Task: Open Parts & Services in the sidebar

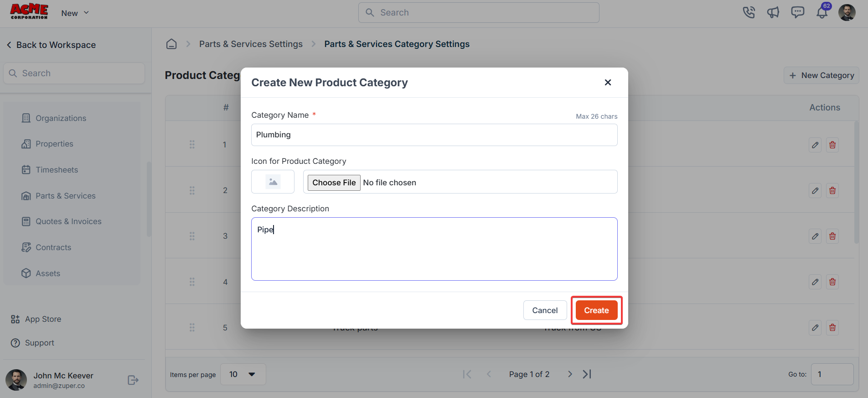Action: [x=59, y=196]
